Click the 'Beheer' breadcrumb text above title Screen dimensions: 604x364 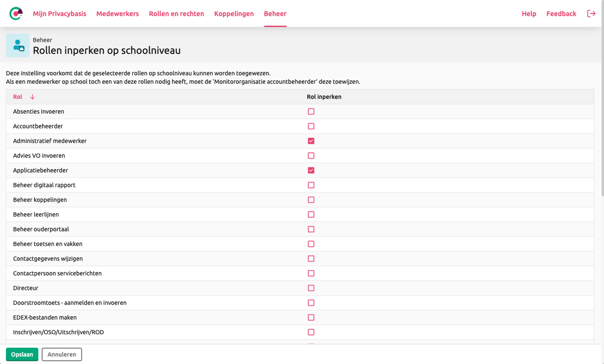(x=42, y=40)
